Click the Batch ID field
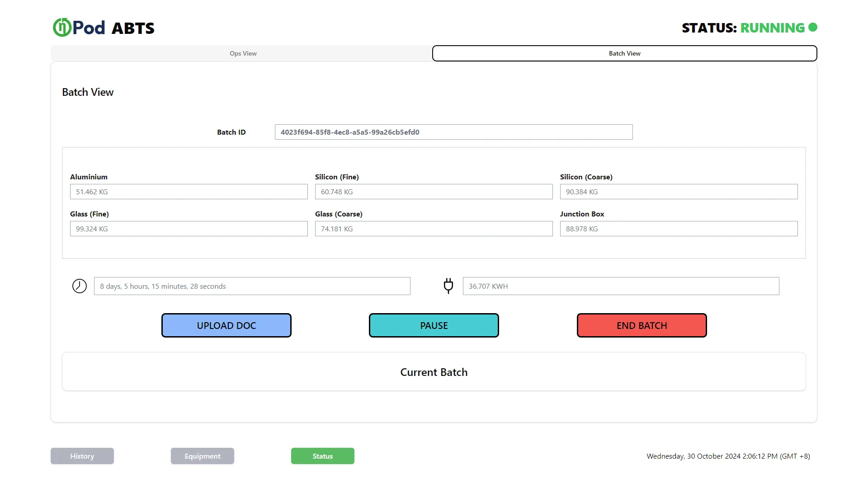Viewport: 868px width, 488px height. 454,132
